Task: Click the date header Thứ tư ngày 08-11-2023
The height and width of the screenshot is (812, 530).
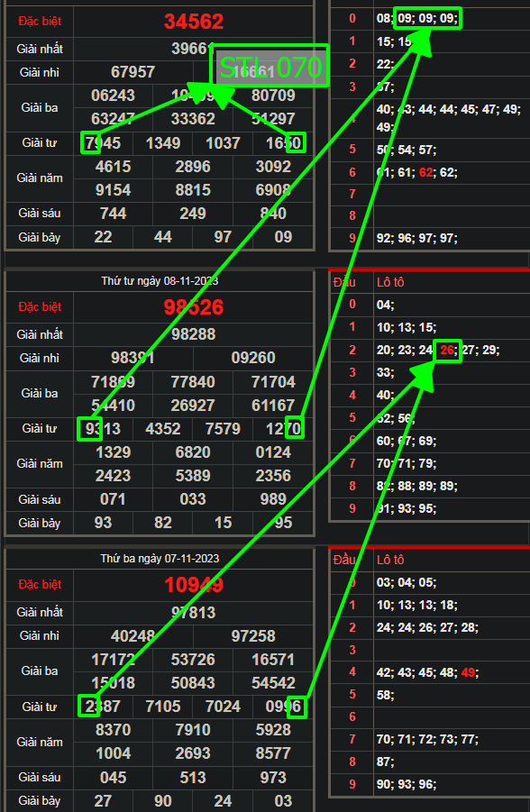Action: tap(160, 281)
